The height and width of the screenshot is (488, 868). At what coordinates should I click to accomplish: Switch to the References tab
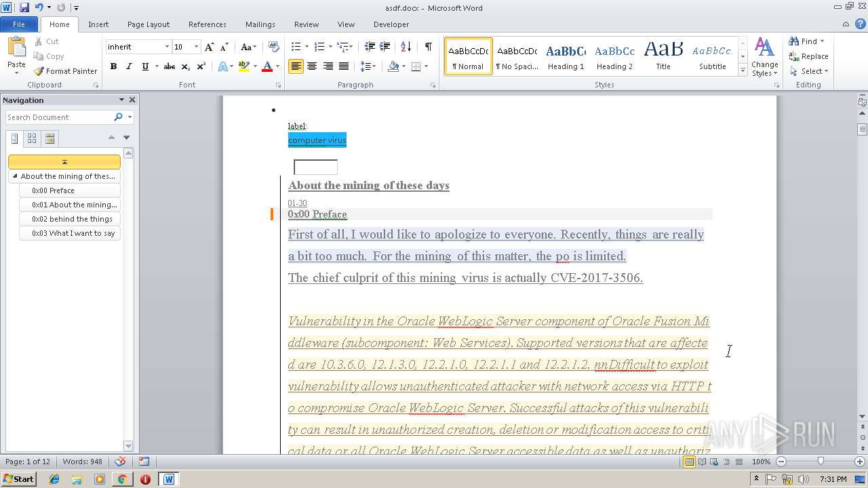point(208,24)
